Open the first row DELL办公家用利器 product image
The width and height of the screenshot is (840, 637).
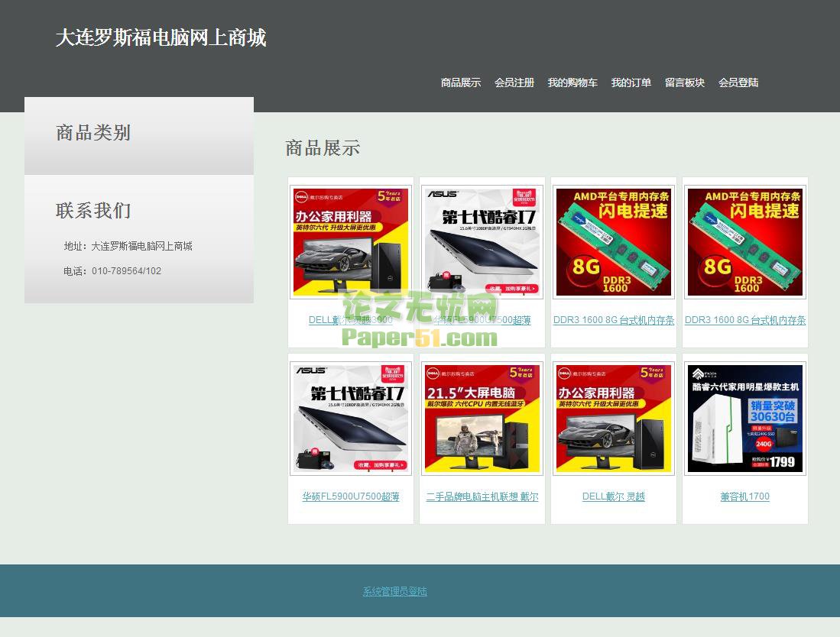tap(351, 242)
